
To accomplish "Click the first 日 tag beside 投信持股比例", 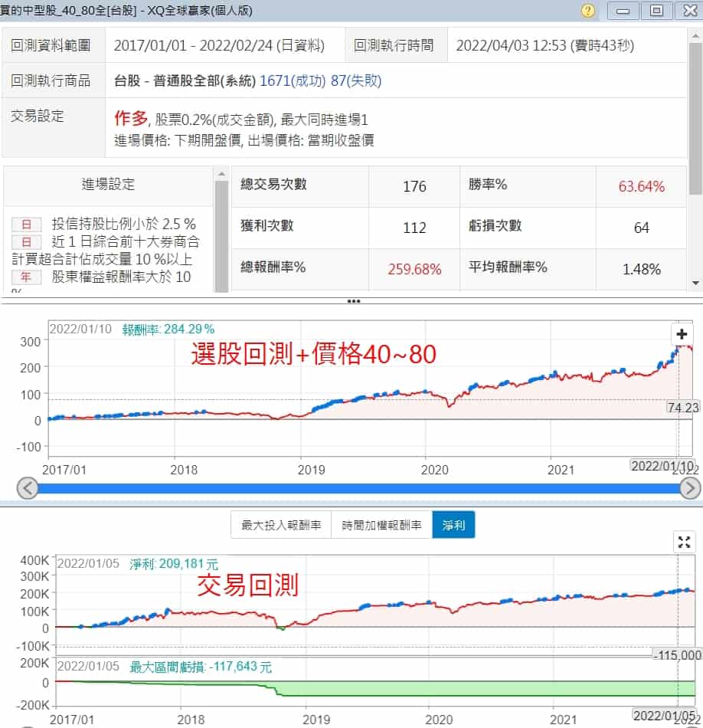I will (x=26, y=225).
